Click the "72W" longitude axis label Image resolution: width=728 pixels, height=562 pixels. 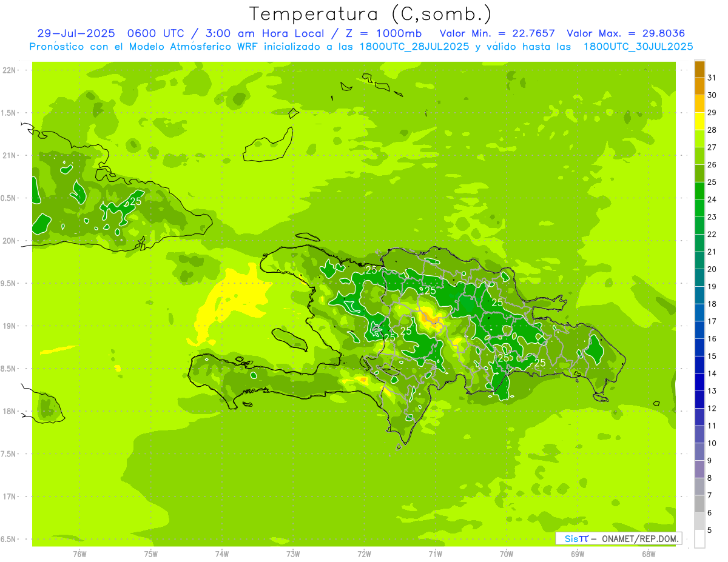click(364, 554)
